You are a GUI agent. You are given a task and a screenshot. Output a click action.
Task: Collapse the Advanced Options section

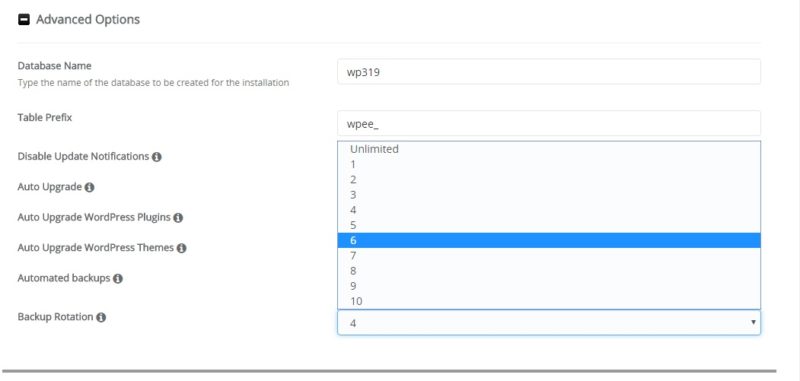(x=23, y=20)
